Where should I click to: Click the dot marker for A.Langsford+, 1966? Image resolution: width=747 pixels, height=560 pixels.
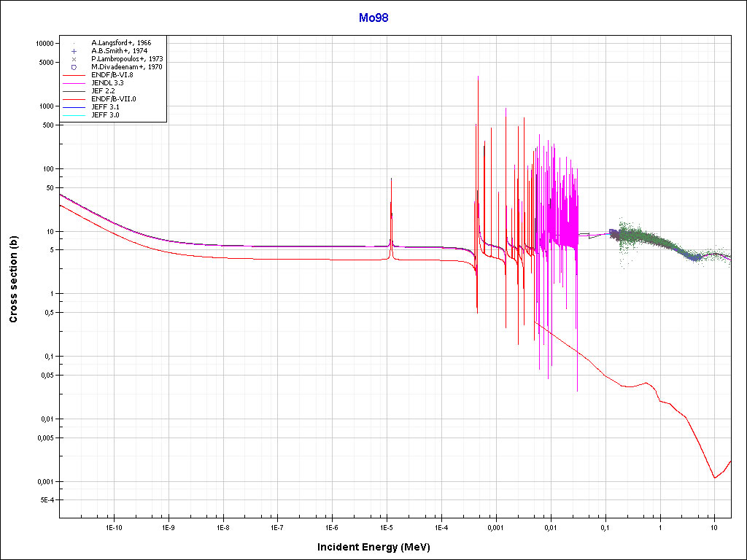pyautogui.click(x=74, y=43)
